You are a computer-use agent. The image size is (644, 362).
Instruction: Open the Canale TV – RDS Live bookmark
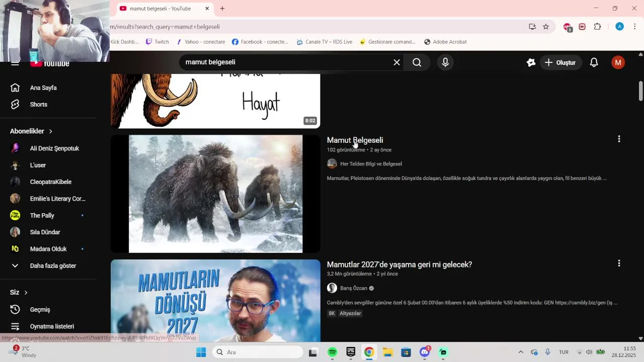coord(325,42)
